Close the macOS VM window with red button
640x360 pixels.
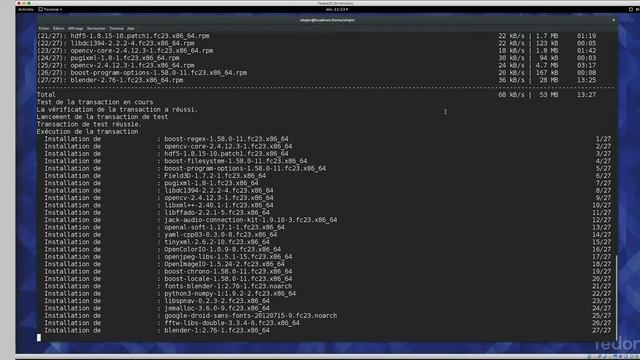(19, 3)
